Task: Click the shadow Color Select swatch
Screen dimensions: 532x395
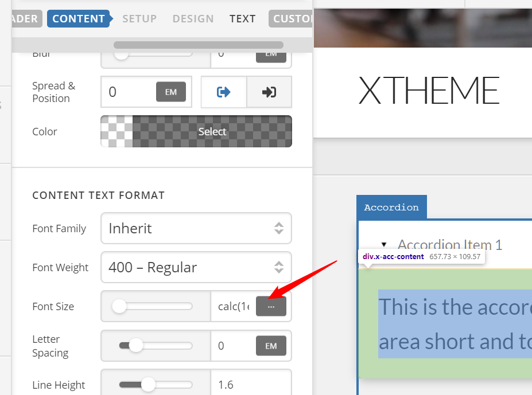Action: pos(196,131)
